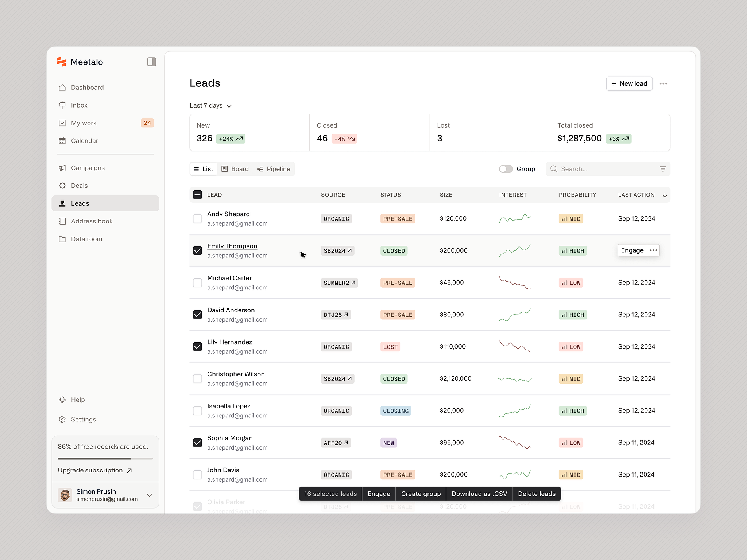Open the Deals section icon
Screen dimensions: 747x560
tap(63, 186)
